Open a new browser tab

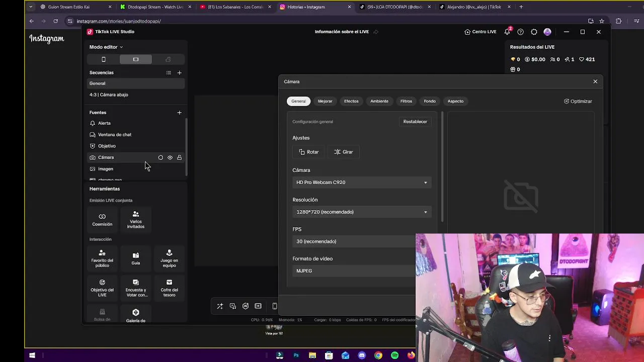(521, 7)
